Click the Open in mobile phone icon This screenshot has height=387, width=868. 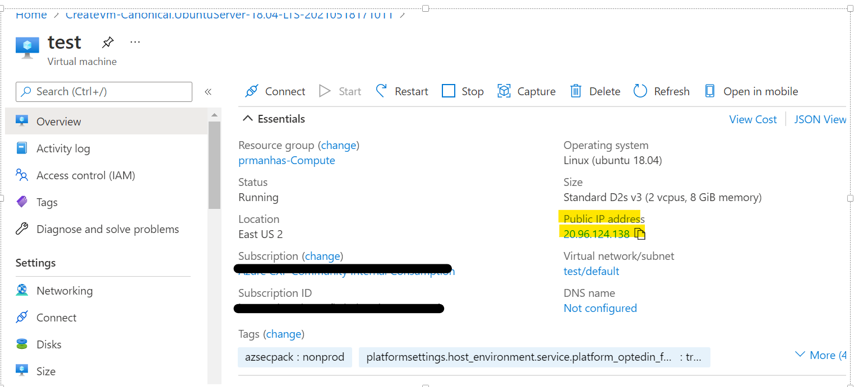pos(710,91)
